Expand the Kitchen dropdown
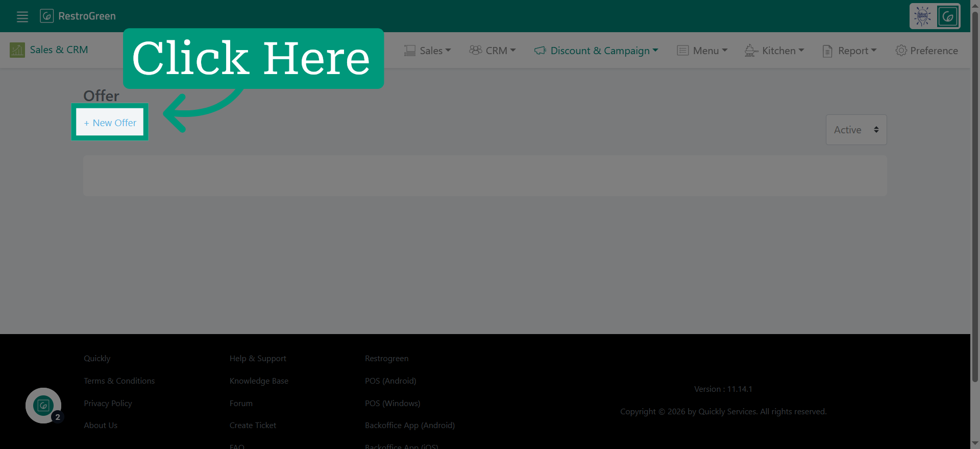 point(783,51)
